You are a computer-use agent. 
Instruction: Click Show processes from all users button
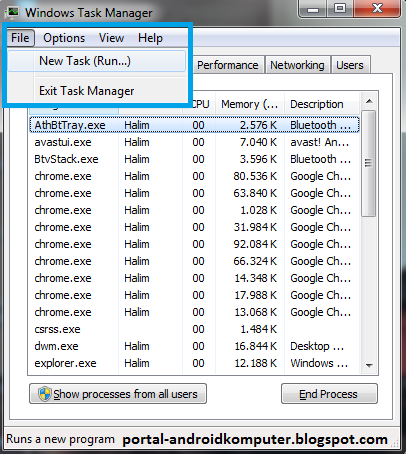[x=118, y=394]
